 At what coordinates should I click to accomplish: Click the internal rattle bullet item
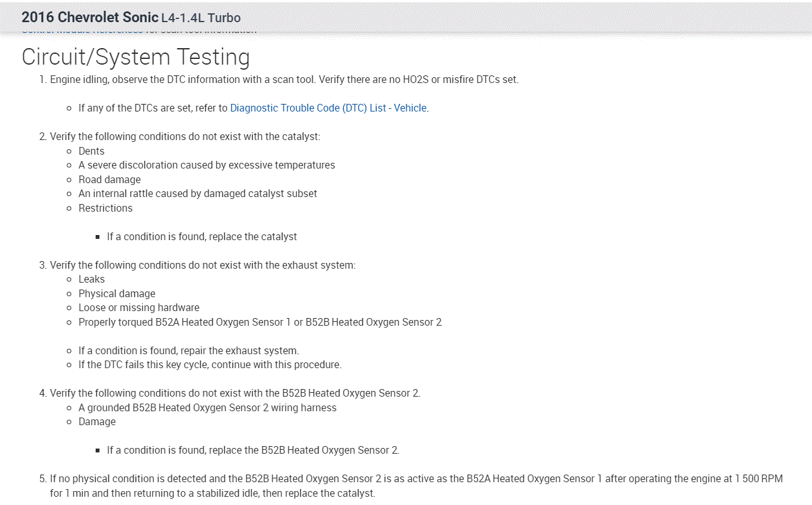tap(198, 193)
